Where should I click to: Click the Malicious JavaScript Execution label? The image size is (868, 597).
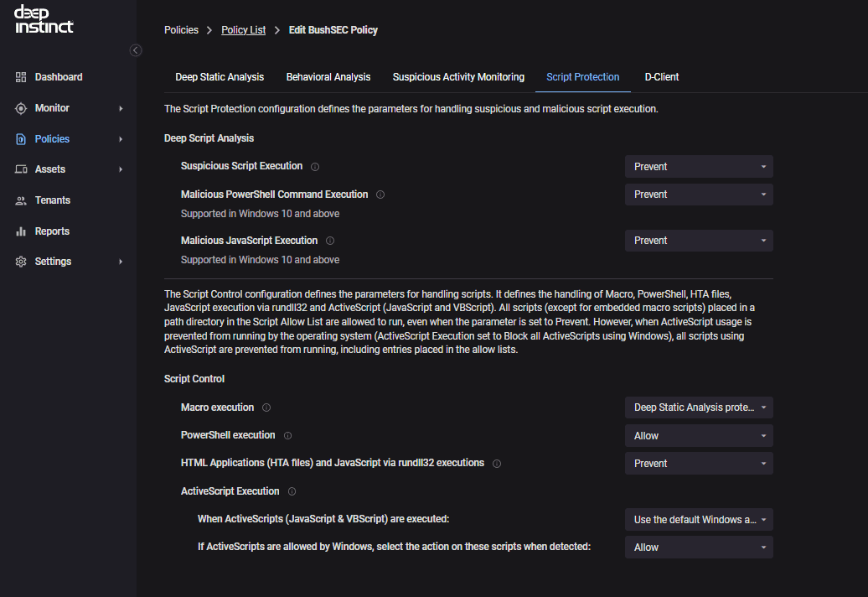[x=249, y=241]
